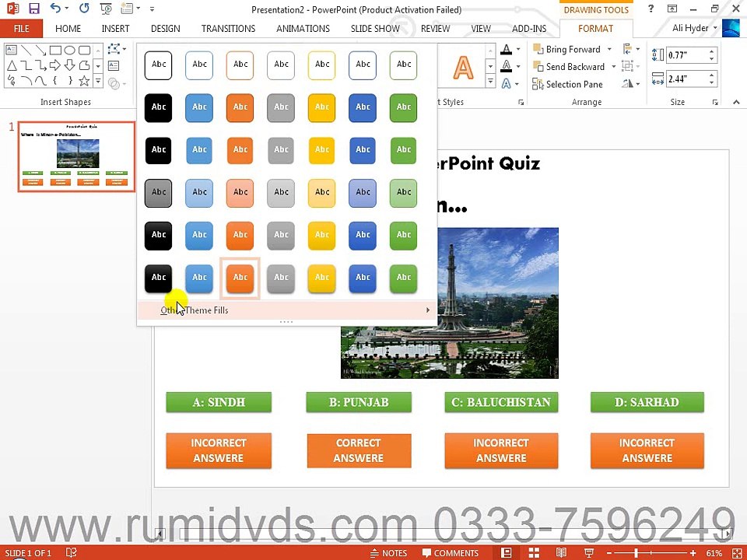Apply white outlined black Abc style in first row
Screen dimensions: 747x560
click(x=159, y=65)
